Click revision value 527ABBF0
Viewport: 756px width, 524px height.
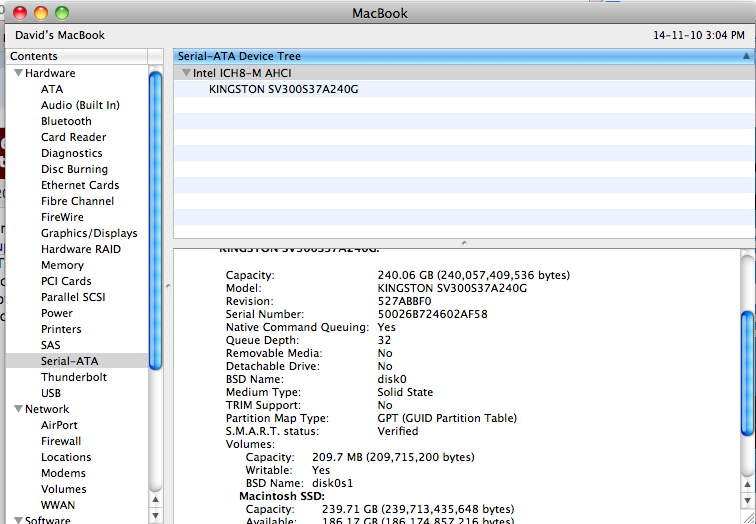[x=405, y=301]
